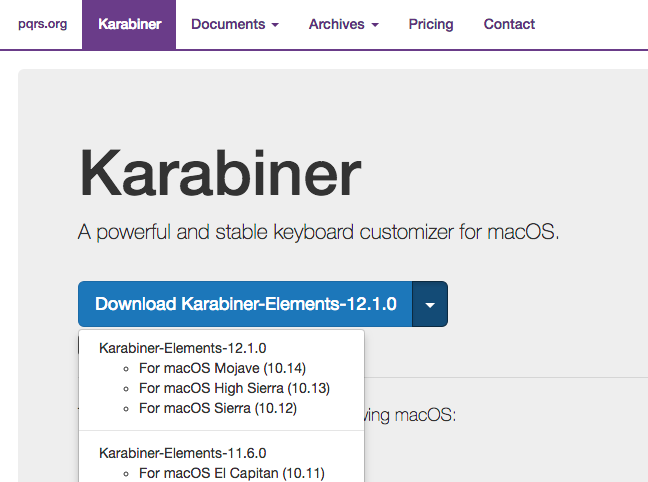Open the Contact page
The height and width of the screenshot is (482, 648).
pos(509,24)
